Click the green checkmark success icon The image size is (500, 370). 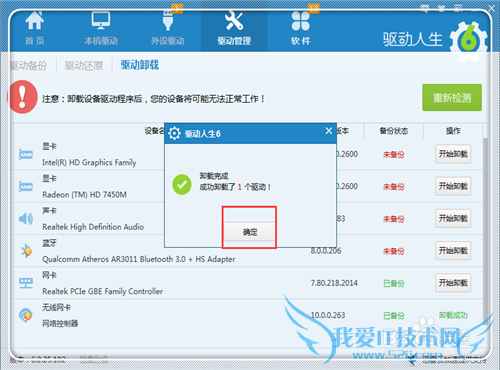pyautogui.click(x=182, y=184)
